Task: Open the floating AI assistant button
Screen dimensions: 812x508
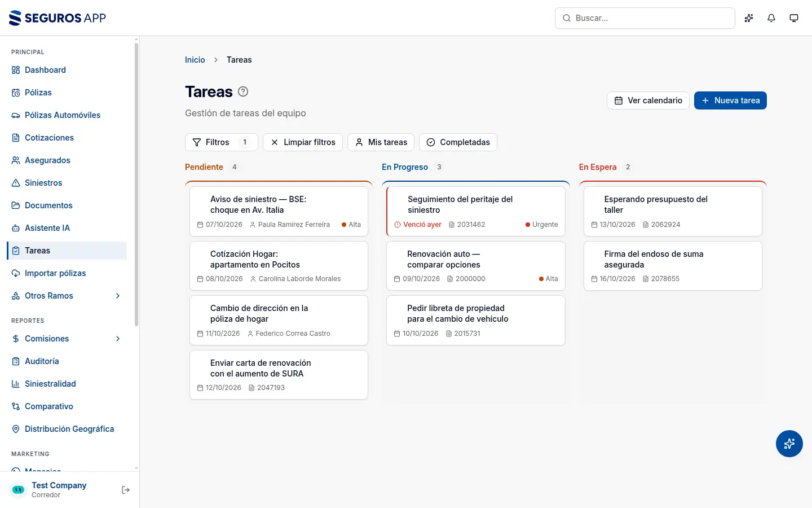Action: pyautogui.click(x=789, y=444)
